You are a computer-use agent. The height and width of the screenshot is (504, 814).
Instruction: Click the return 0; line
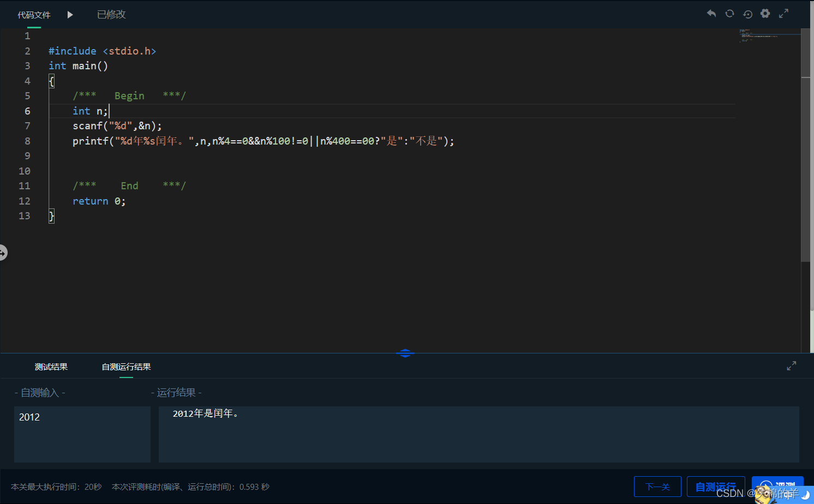[99, 201]
